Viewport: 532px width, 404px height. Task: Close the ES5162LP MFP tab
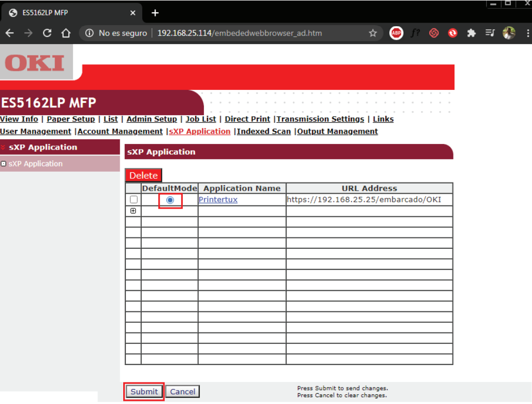(x=133, y=13)
